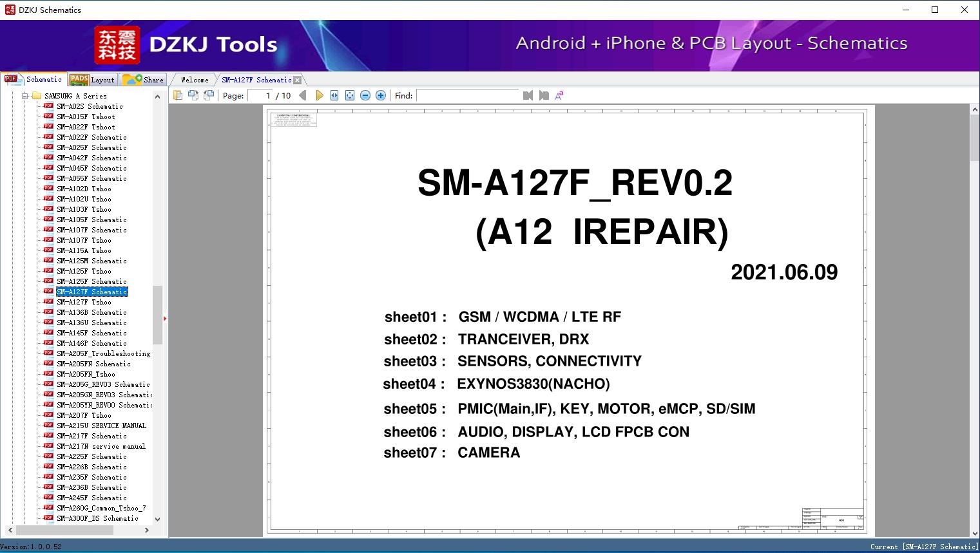Select SM-A103F Tshoo tree entry
The width and height of the screenshot is (980, 553).
84,209
